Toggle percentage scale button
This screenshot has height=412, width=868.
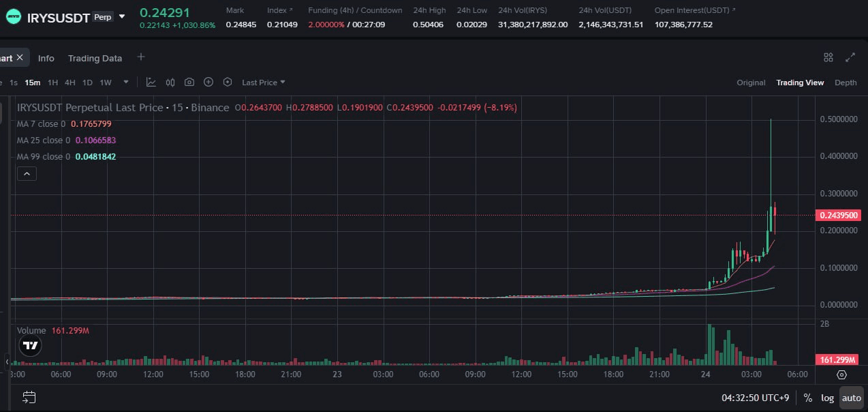(808, 398)
